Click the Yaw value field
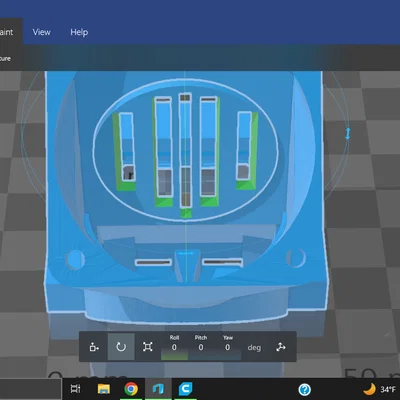Image resolution: width=400 pixels, height=400 pixels. [x=228, y=347]
